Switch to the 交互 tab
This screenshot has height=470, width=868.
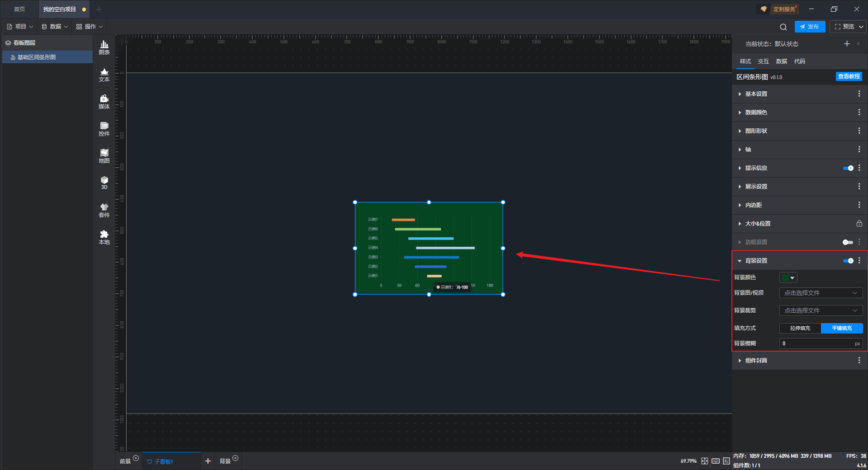click(x=763, y=61)
